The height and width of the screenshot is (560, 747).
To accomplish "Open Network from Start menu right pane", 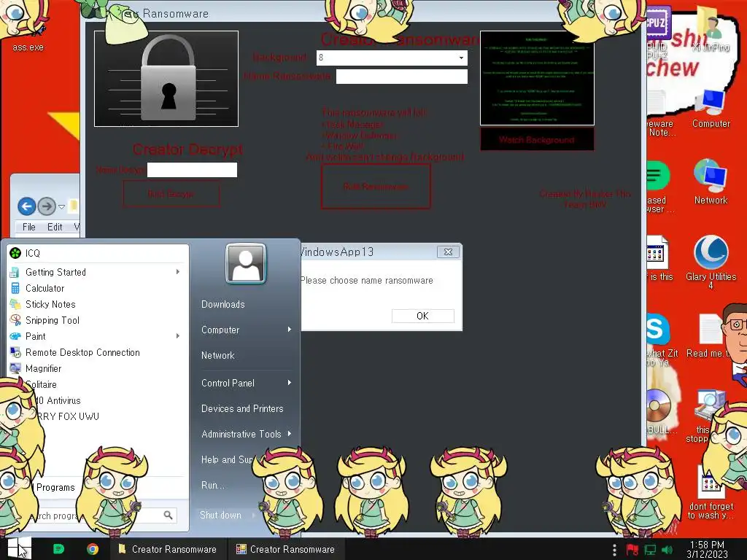I will (217, 355).
